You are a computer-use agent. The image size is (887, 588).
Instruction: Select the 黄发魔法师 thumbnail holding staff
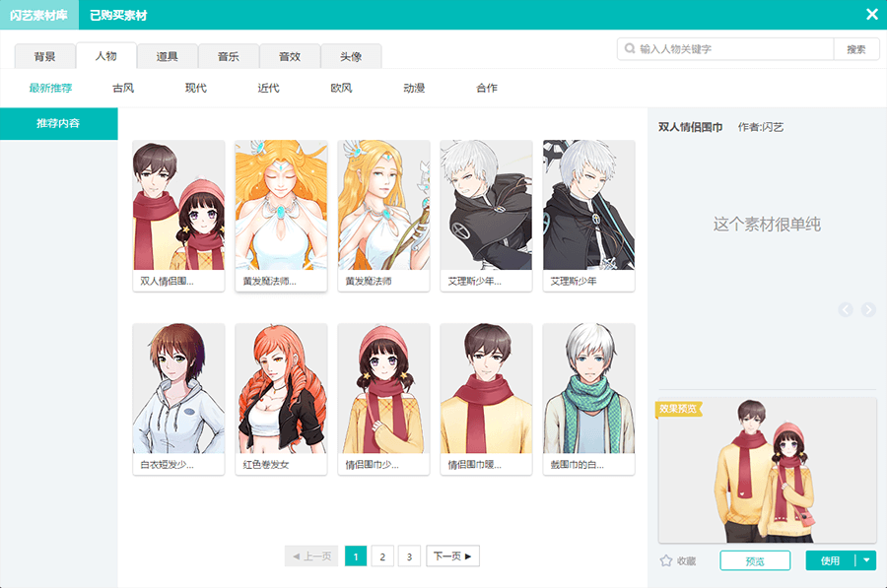coord(383,216)
